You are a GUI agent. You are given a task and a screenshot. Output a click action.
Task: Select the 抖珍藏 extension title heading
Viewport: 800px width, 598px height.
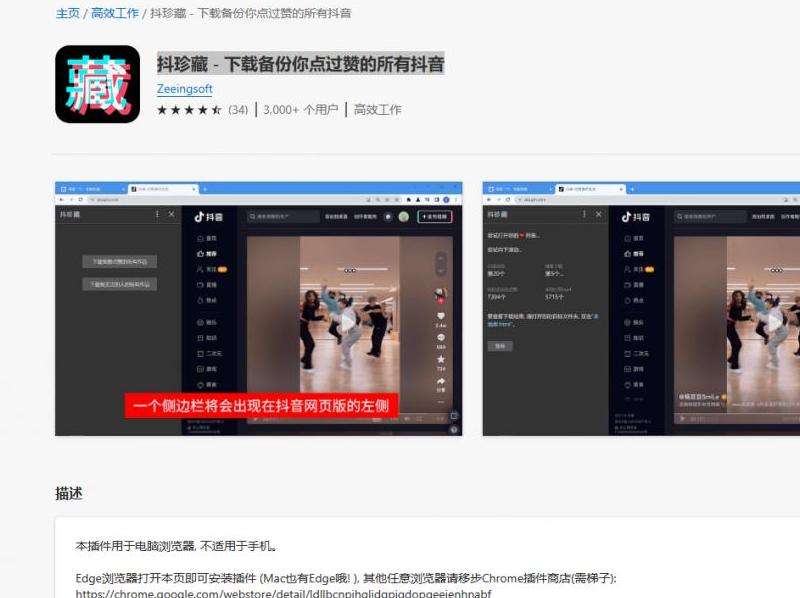[x=301, y=64]
